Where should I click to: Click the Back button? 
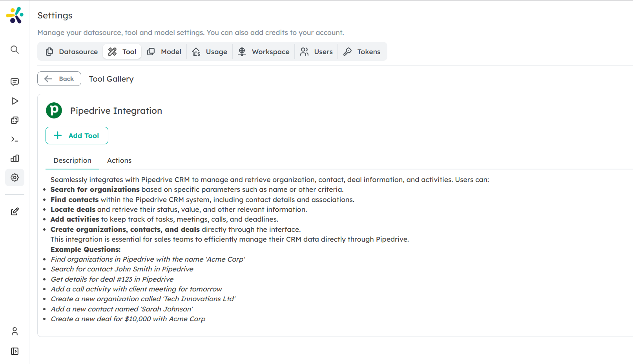click(59, 79)
